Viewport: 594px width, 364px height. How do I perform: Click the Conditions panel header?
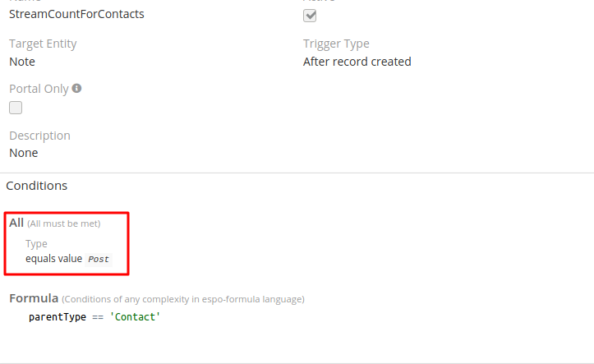(37, 186)
